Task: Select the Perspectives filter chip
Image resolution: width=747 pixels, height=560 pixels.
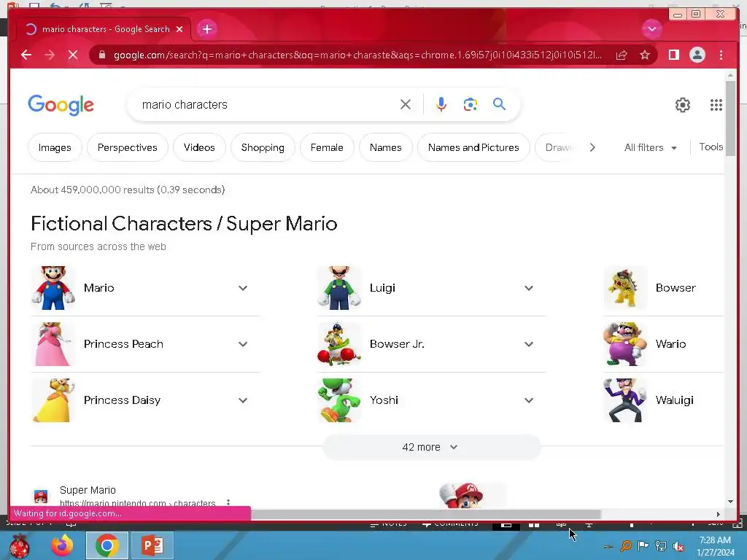Action: (127, 147)
